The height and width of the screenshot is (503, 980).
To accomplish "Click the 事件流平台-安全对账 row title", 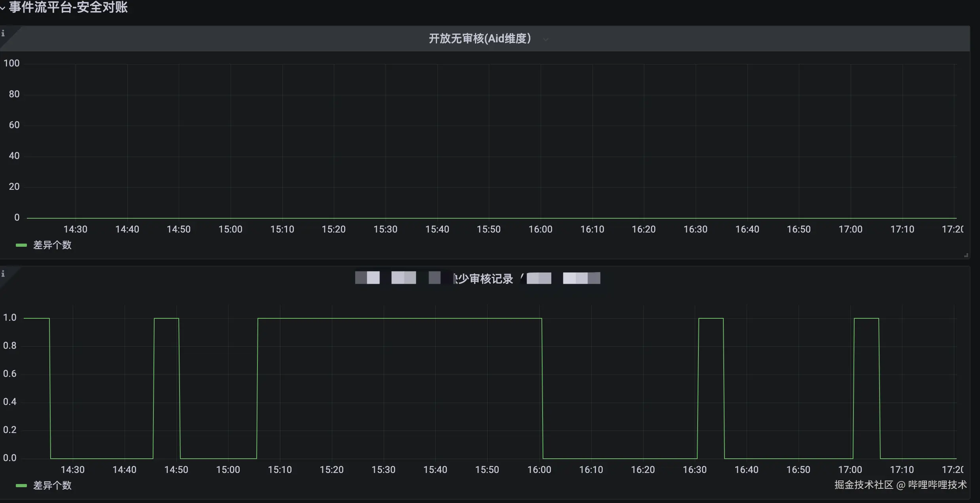I will 68,7.
